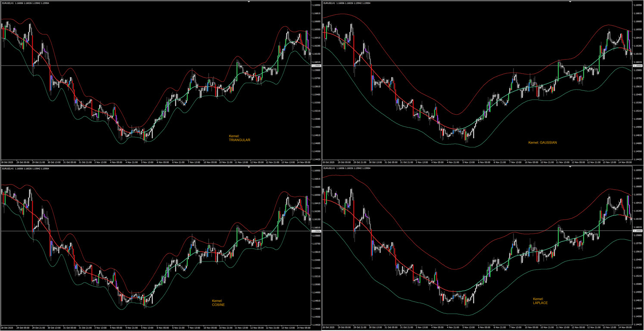Click 1.15954 current price tag in LAPLACE chart
The height and width of the screenshot is (331, 644).
(638, 231)
